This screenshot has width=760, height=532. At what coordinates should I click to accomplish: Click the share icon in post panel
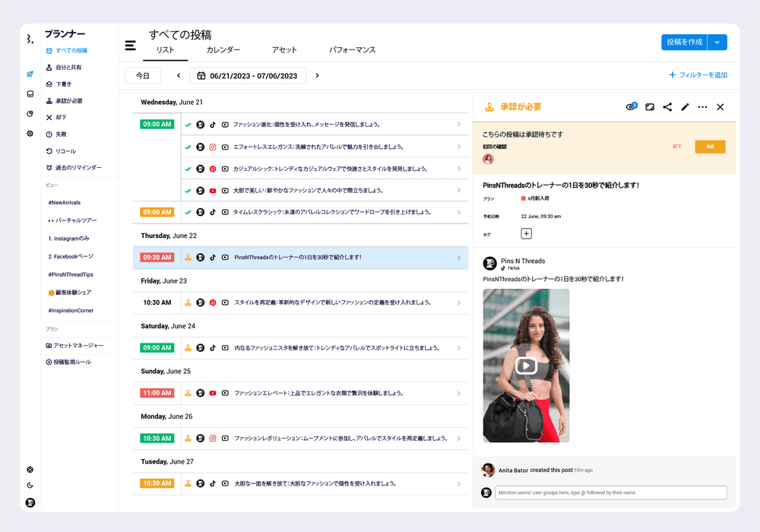pyautogui.click(x=667, y=107)
